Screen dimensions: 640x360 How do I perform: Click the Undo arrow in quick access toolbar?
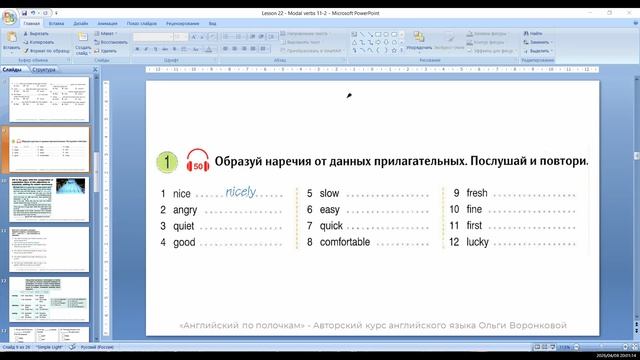coord(33,13)
